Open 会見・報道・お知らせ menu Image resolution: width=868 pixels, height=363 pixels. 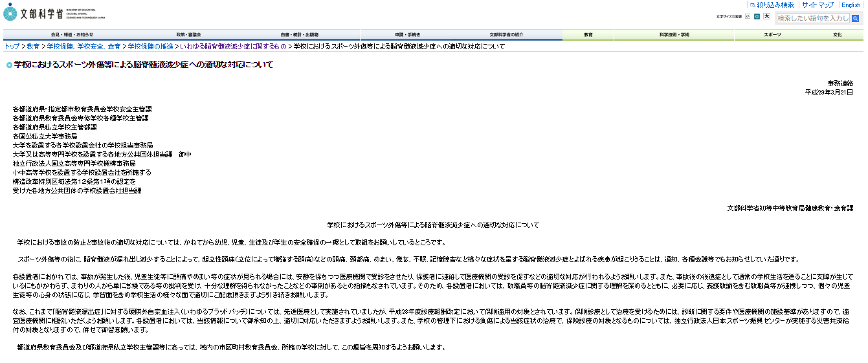(x=72, y=35)
